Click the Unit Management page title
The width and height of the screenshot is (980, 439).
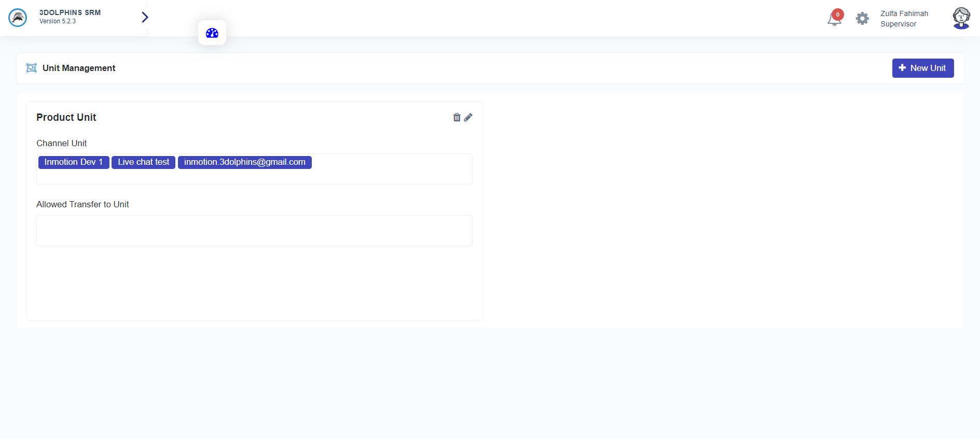(79, 68)
